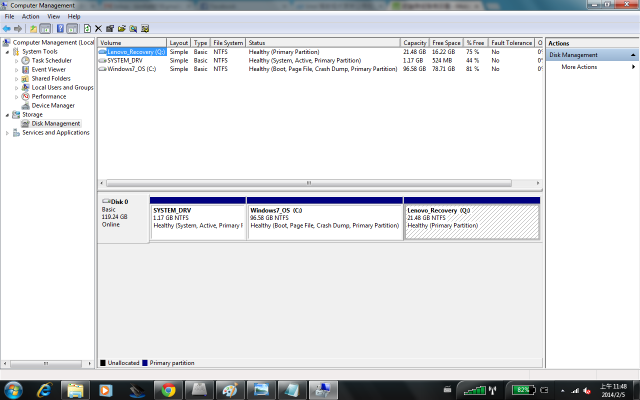Image resolution: width=640 pixels, height=400 pixels.
Task: Expand the Event Viewer node arrow
Action: (x=17, y=70)
